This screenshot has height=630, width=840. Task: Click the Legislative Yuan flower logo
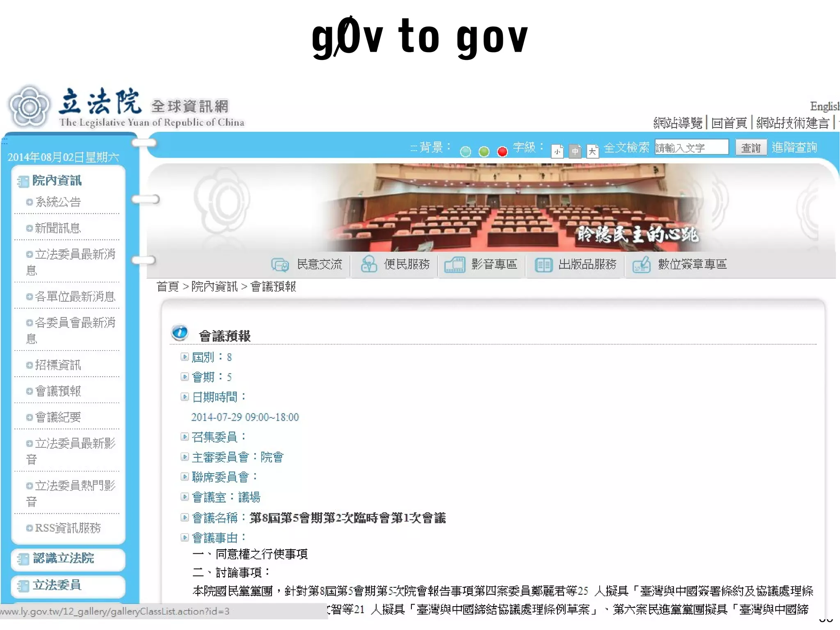click(x=29, y=108)
